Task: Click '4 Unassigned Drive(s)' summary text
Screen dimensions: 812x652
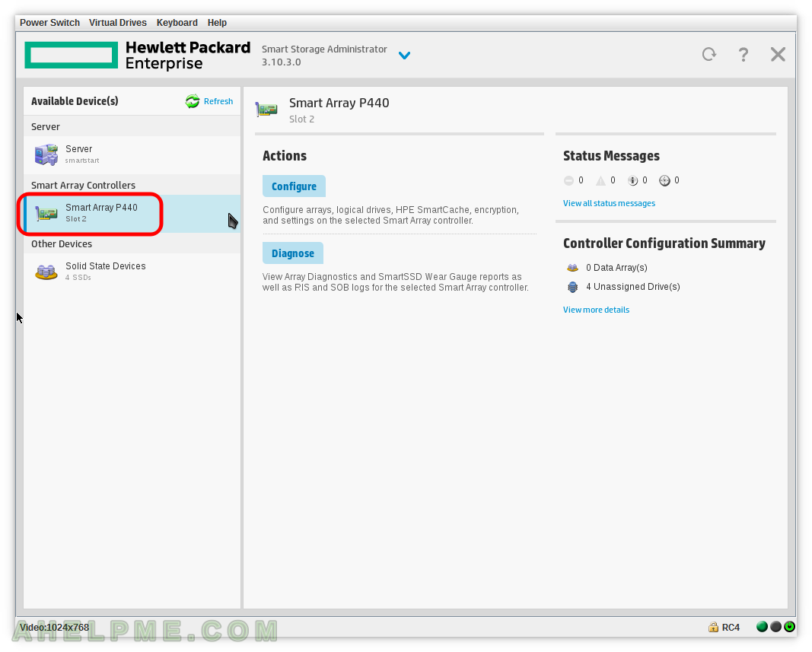Action: [x=633, y=287]
